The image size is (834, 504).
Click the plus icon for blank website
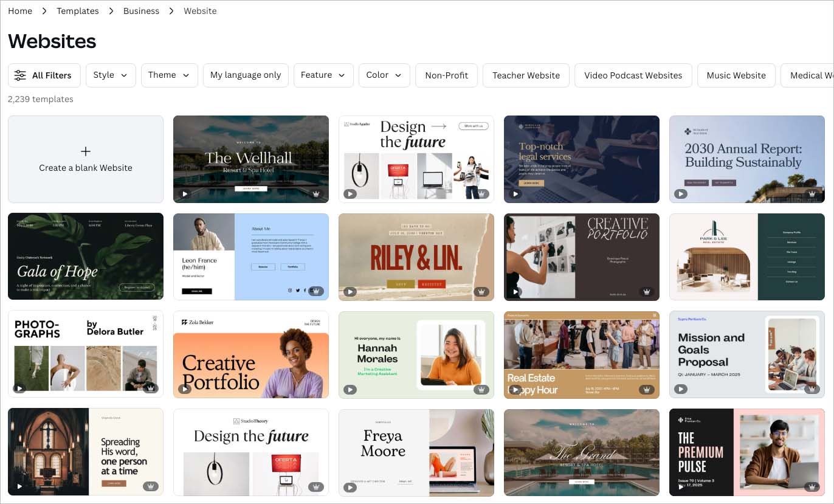(x=86, y=151)
